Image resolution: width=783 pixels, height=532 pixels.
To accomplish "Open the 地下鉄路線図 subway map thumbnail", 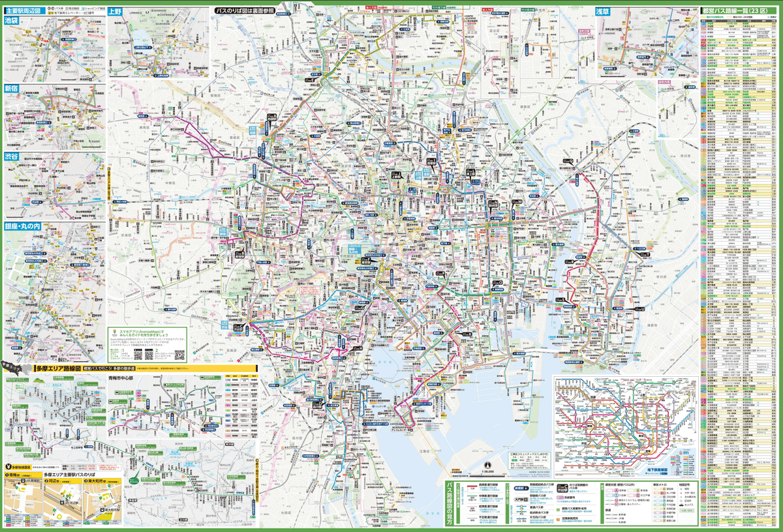I will 626,426.
